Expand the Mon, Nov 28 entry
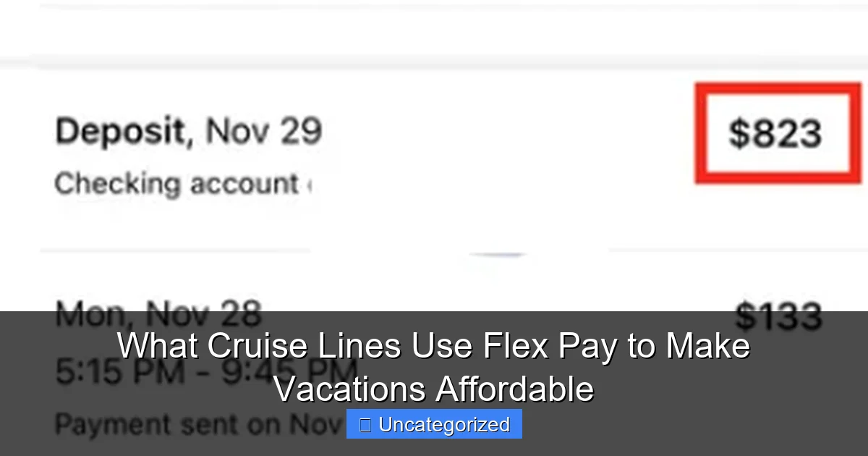 (158, 313)
